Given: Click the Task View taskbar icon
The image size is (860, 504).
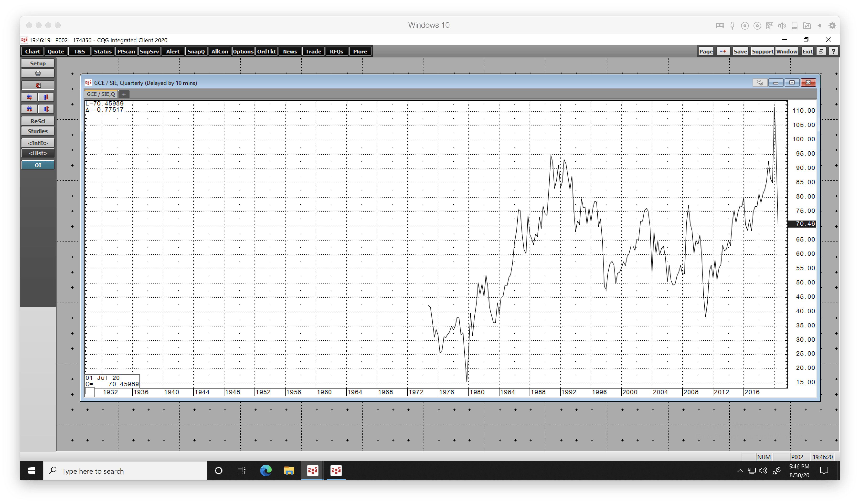Looking at the screenshot, I should (241, 471).
